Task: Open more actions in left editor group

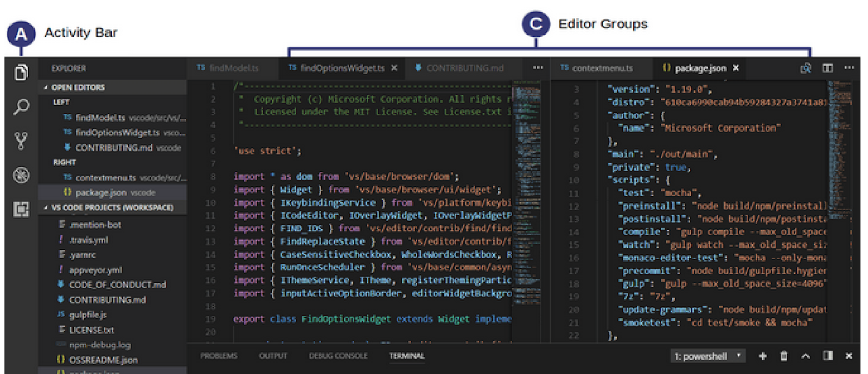Action: pyautogui.click(x=538, y=68)
